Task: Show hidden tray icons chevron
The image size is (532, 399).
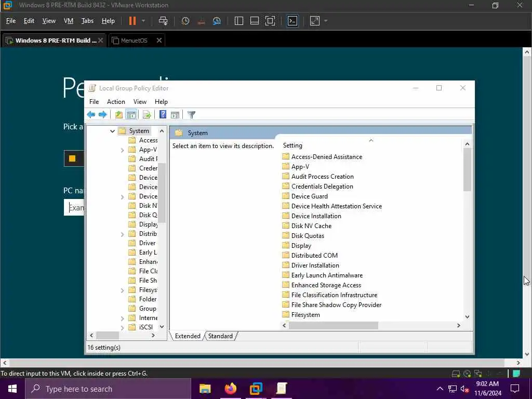Action: click(440, 389)
